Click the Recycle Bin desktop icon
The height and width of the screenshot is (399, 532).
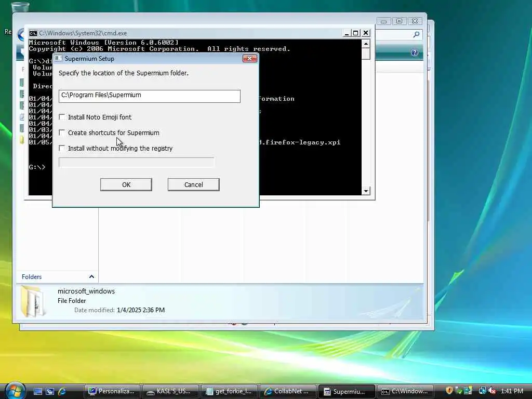[19, 7]
